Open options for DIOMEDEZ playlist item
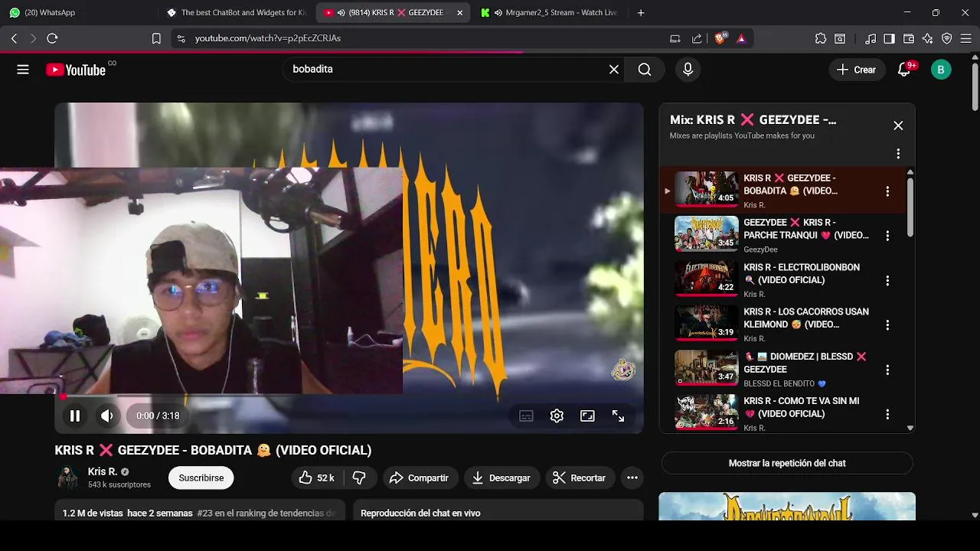The width and height of the screenshot is (980, 551). click(887, 370)
